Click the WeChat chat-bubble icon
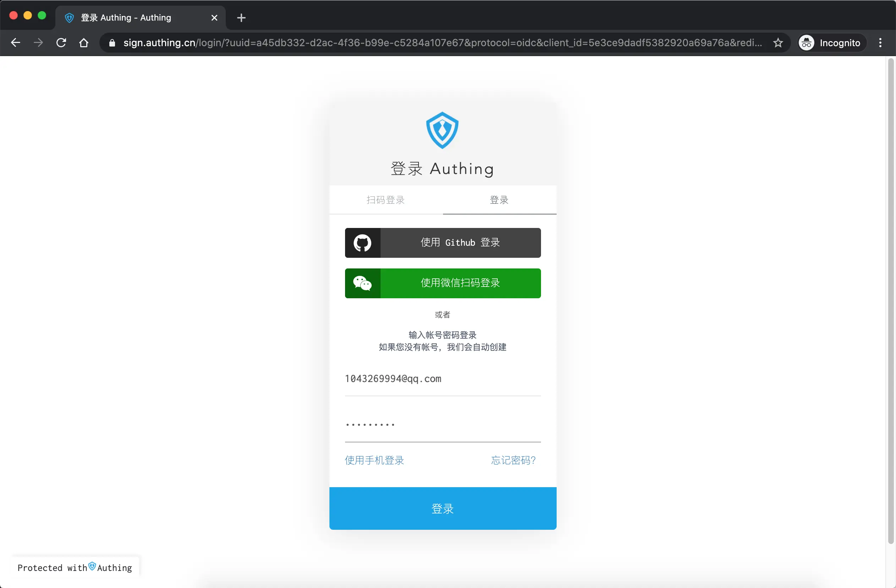Image resolution: width=896 pixels, height=588 pixels. [362, 283]
